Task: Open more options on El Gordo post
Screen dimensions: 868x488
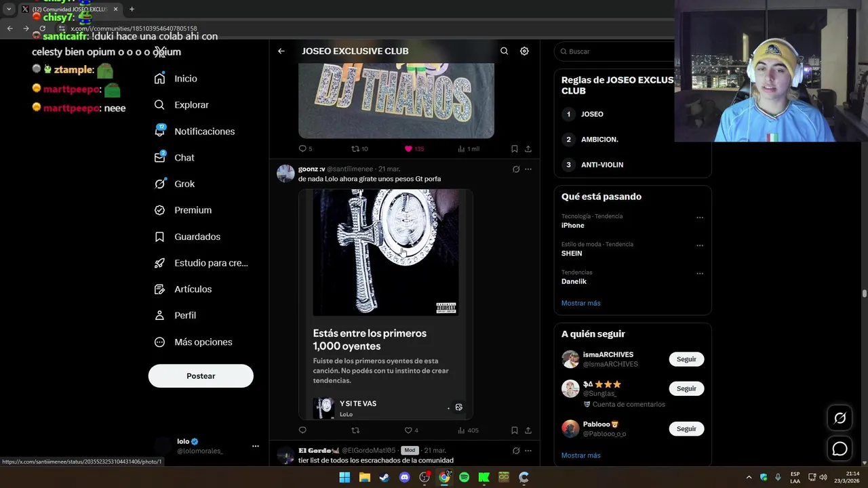Action: [528, 451]
